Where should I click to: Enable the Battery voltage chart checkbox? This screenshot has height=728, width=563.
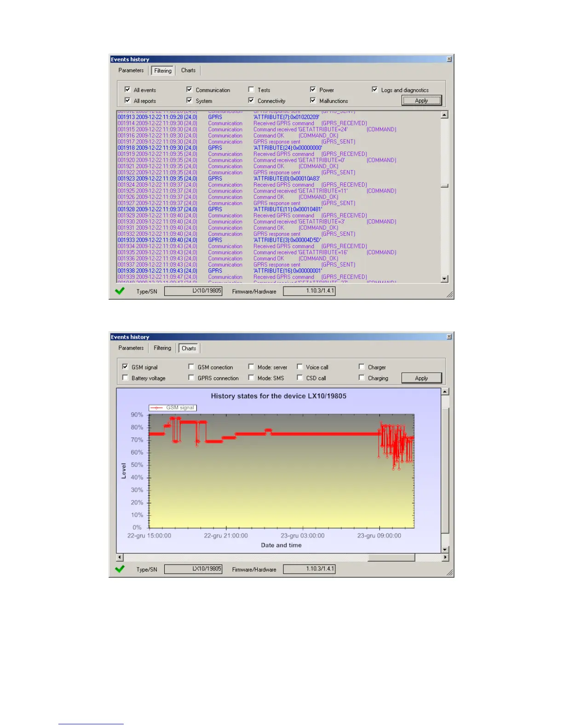(x=125, y=378)
